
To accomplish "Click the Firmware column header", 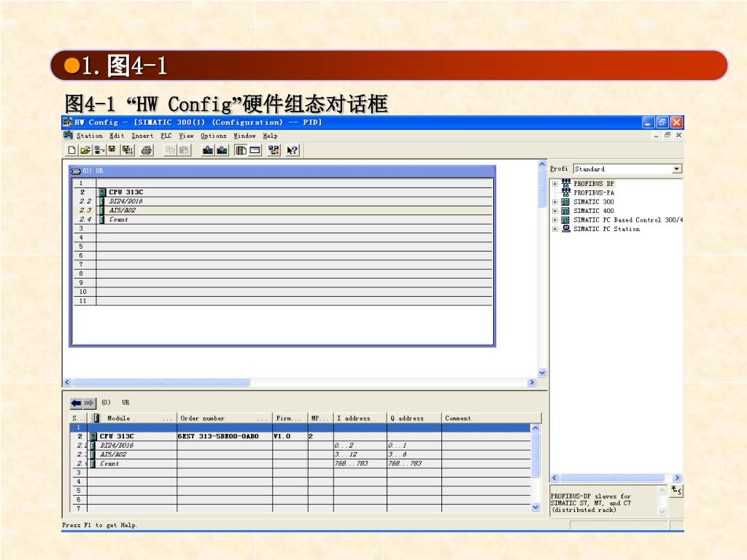I will [x=290, y=418].
